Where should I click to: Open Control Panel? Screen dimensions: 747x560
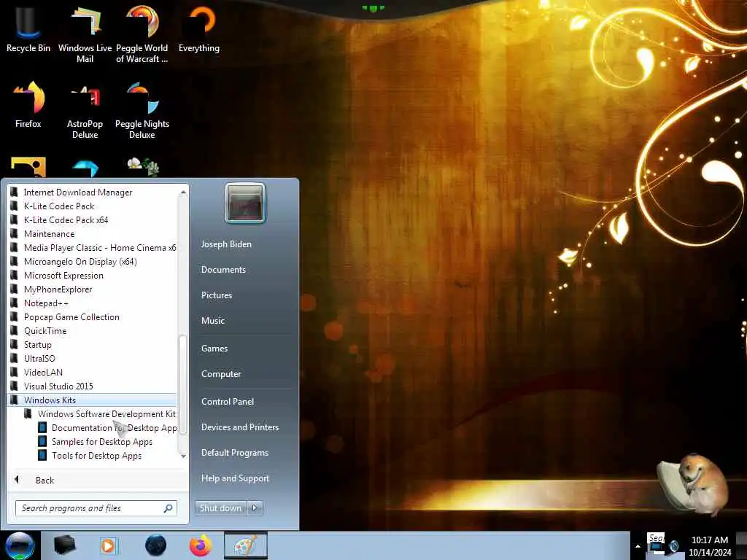coord(228,402)
